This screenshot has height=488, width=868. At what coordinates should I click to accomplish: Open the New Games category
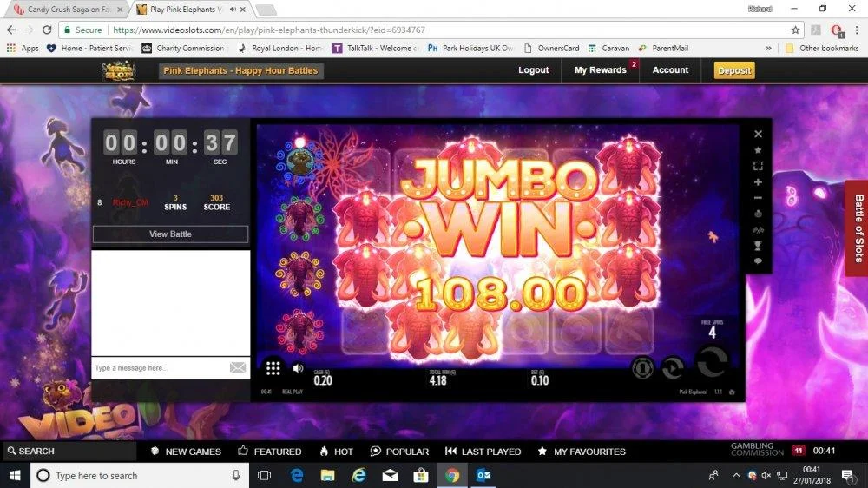coord(186,452)
